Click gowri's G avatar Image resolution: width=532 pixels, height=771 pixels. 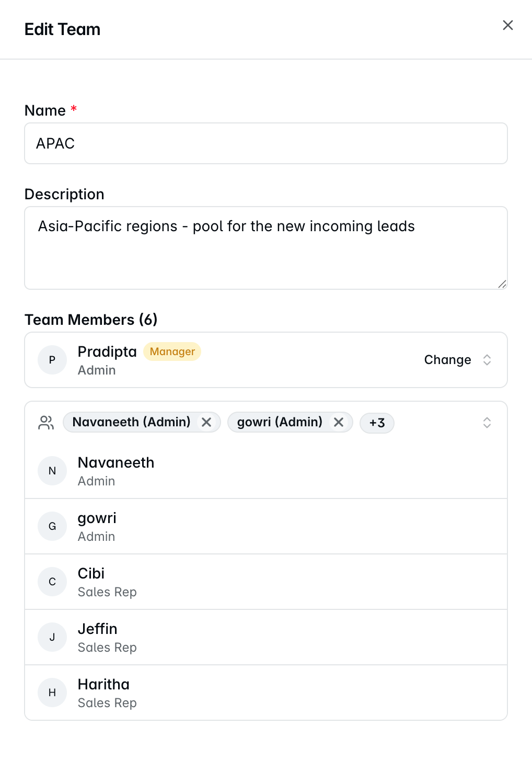(52, 526)
